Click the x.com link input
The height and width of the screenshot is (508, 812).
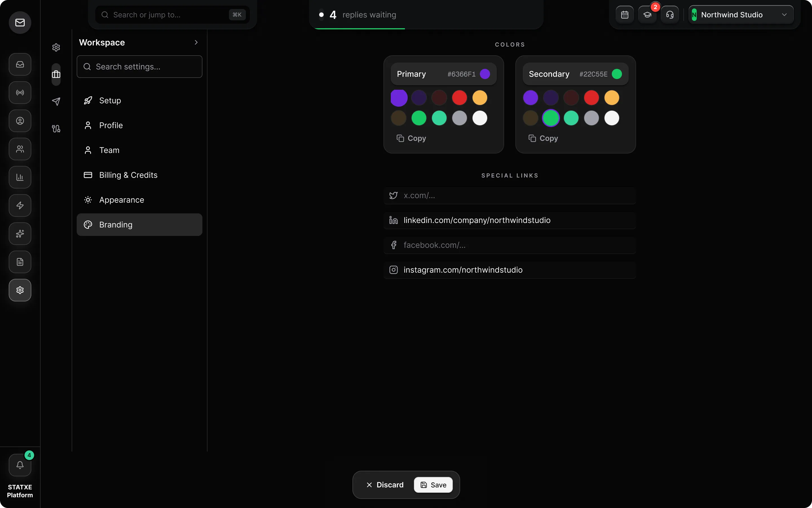click(510, 195)
